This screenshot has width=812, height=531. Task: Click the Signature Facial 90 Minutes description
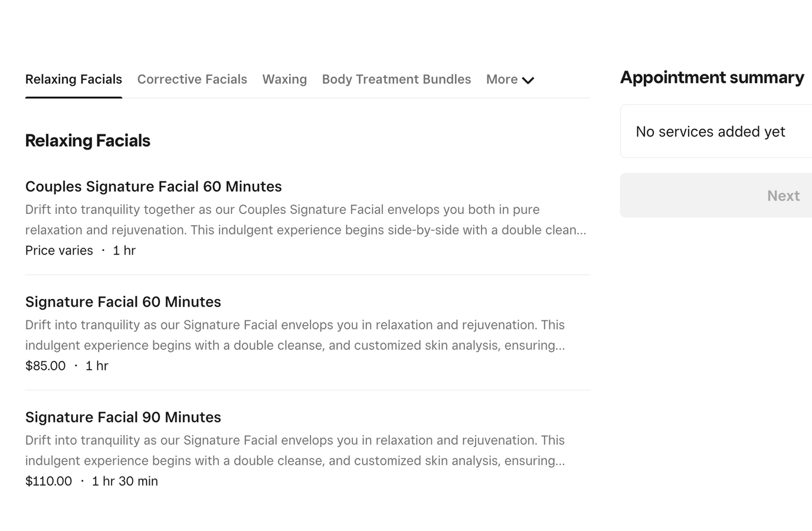pyautogui.click(x=294, y=450)
